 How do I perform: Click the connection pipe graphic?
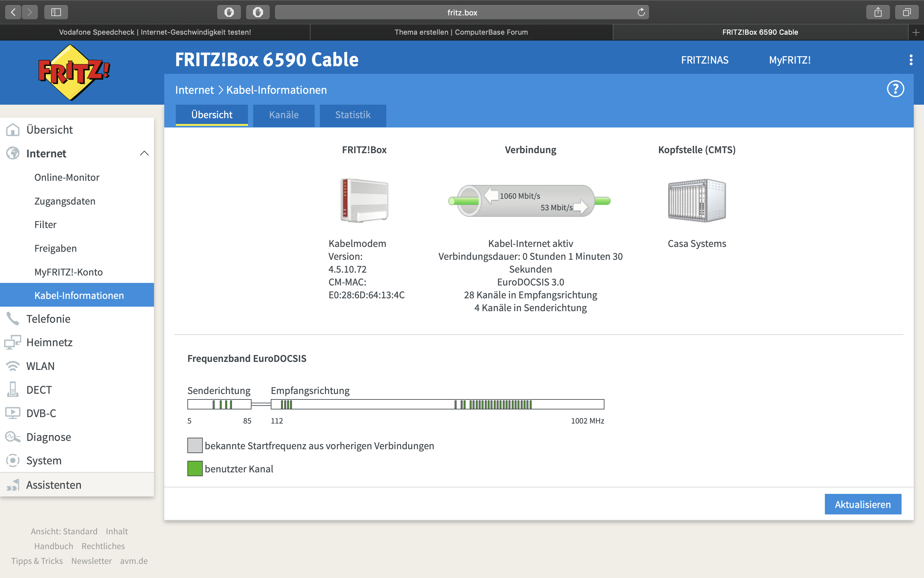530,201
